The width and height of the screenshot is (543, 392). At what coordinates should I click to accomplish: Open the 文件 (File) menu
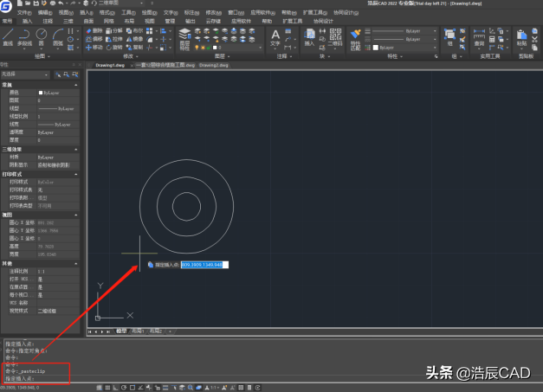click(x=23, y=14)
